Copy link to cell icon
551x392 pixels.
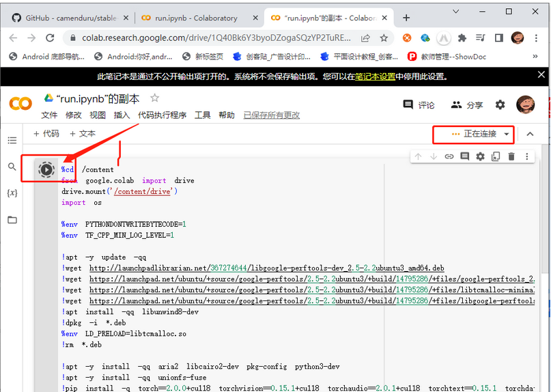pos(449,156)
